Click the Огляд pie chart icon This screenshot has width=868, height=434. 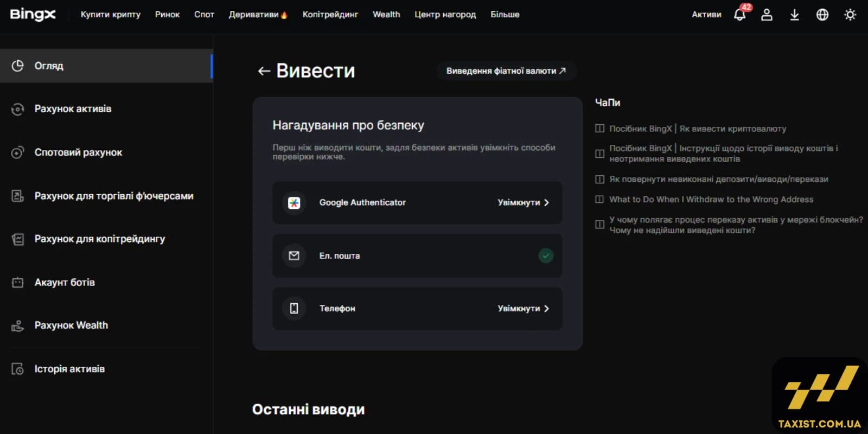[18, 66]
